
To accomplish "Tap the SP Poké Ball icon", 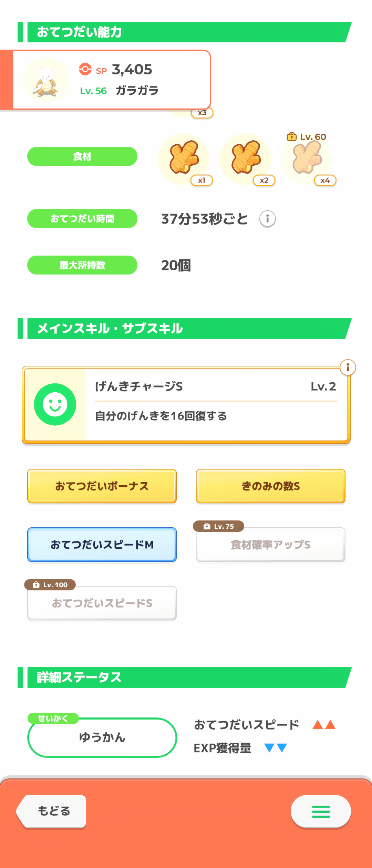I will point(85,69).
